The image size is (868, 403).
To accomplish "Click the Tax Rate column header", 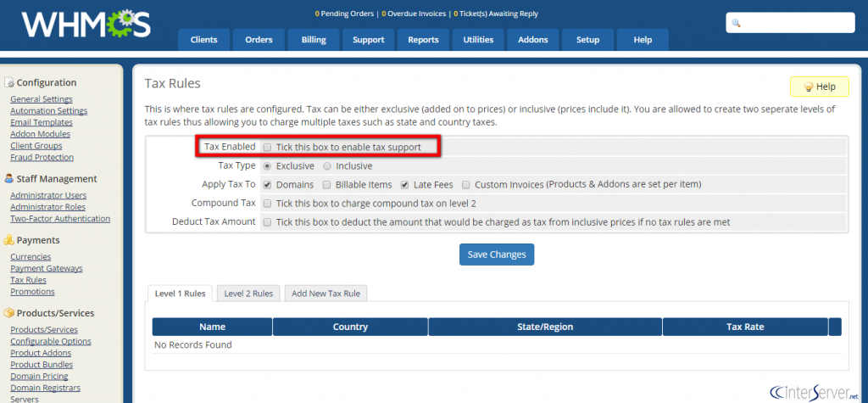I will coord(745,327).
